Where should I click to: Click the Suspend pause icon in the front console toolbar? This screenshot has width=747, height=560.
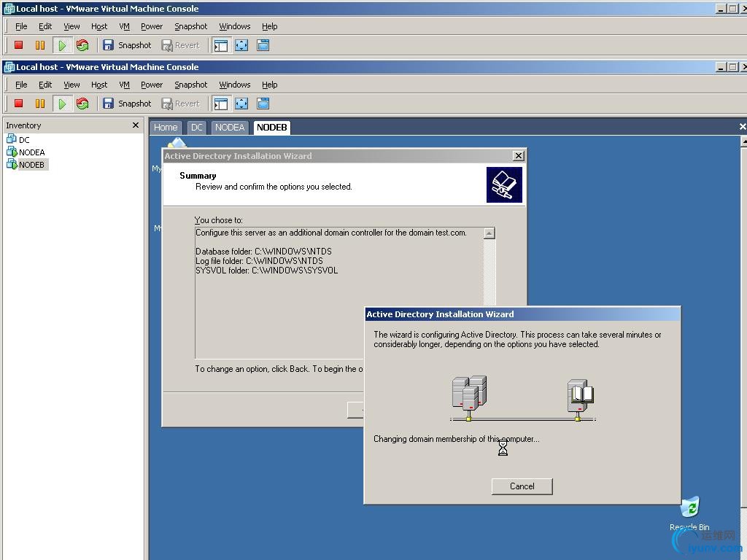[40, 104]
